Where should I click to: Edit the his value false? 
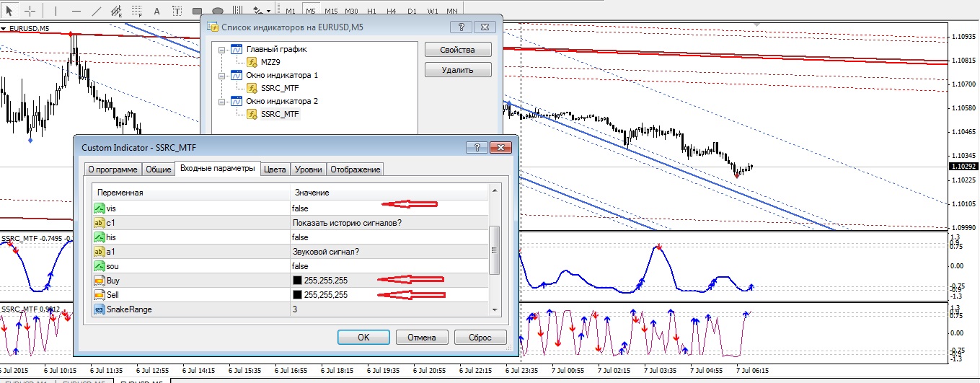tap(389, 237)
